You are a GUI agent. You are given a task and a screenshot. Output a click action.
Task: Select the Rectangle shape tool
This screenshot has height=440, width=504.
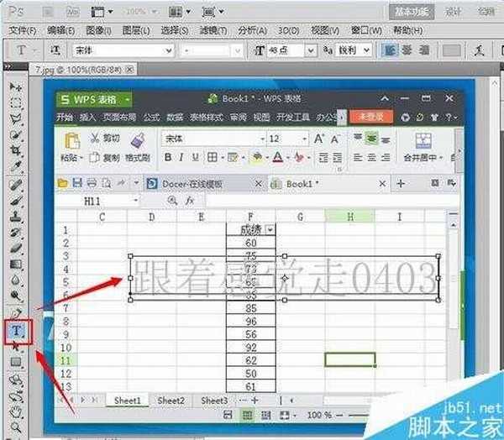click(16, 362)
